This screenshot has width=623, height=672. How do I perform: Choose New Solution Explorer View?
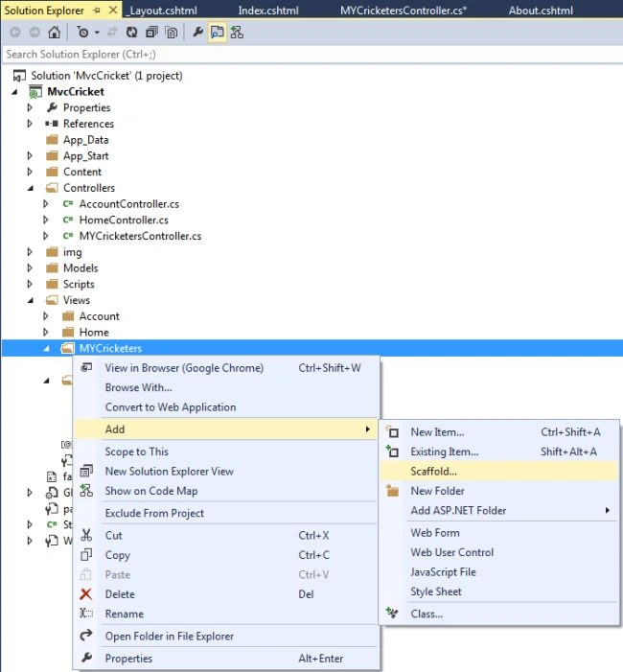[x=227, y=472]
